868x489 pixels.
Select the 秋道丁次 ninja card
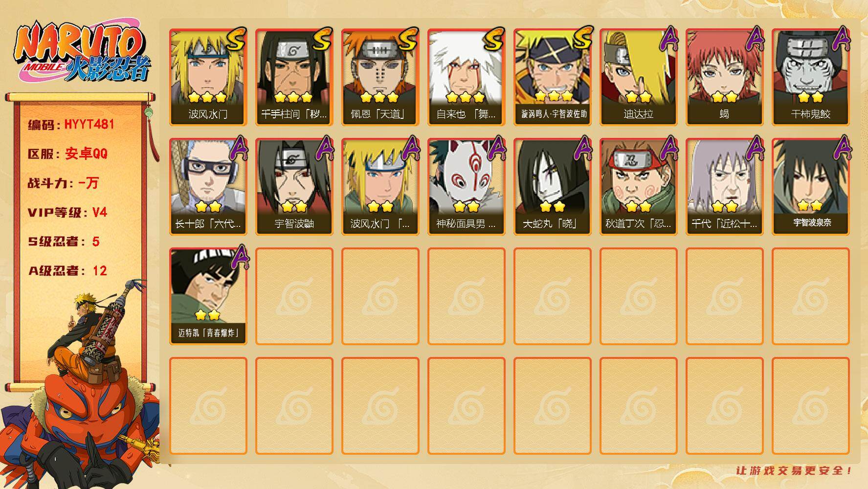[639, 187]
